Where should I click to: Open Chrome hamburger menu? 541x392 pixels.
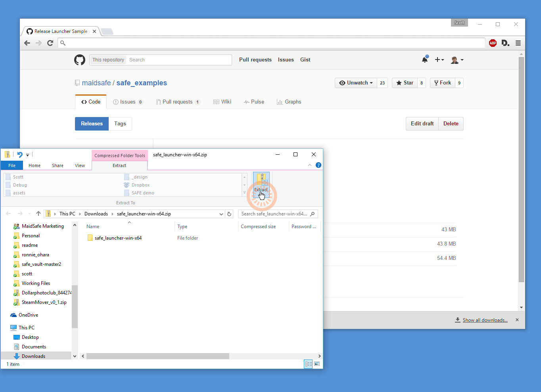click(x=518, y=43)
